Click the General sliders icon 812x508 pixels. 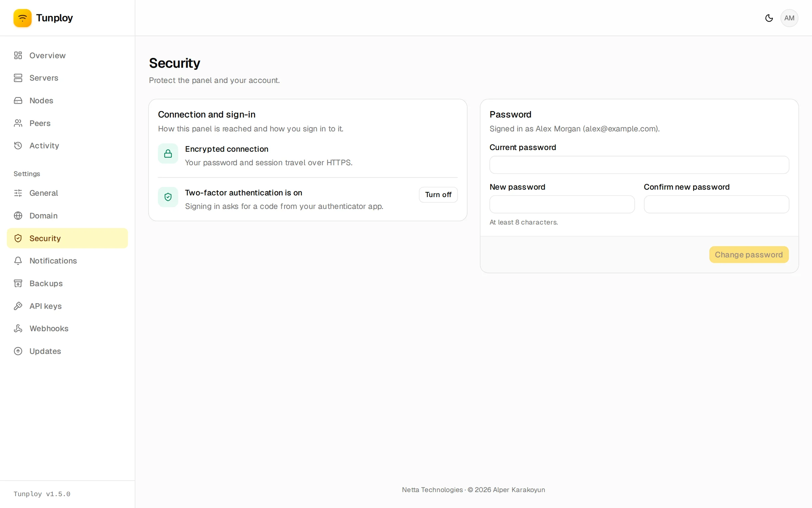coord(18,193)
